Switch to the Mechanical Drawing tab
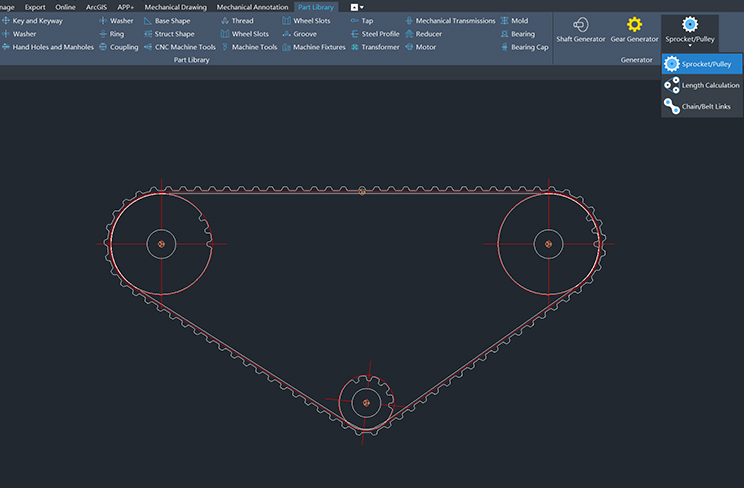This screenshot has height=488, width=744. 176,7
